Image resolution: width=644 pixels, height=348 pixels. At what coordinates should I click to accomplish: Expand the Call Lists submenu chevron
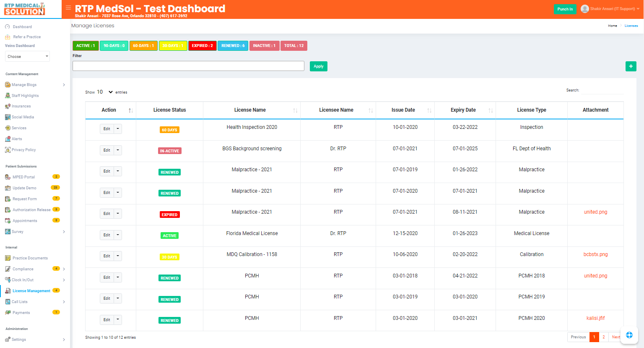click(64, 302)
